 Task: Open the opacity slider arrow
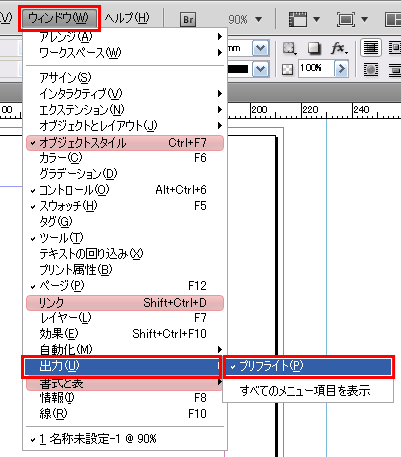(x=341, y=69)
